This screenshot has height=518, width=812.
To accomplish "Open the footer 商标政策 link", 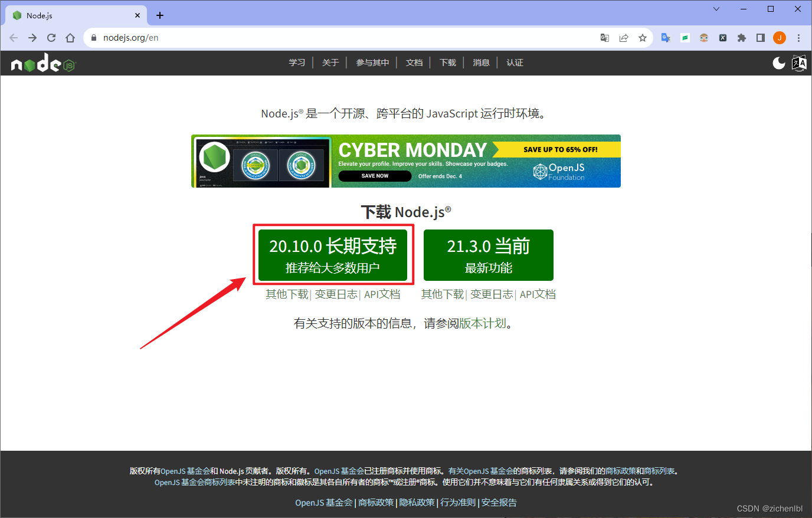I will [376, 503].
